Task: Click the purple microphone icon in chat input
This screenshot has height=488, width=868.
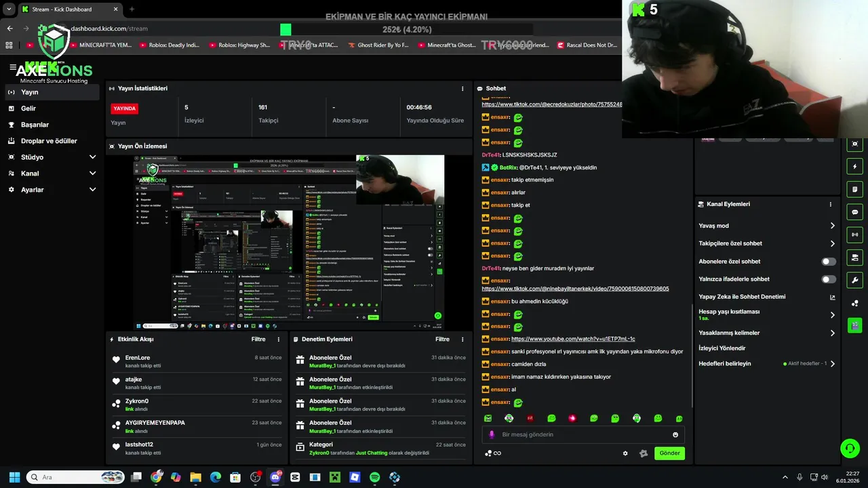Action: click(492, 434)
